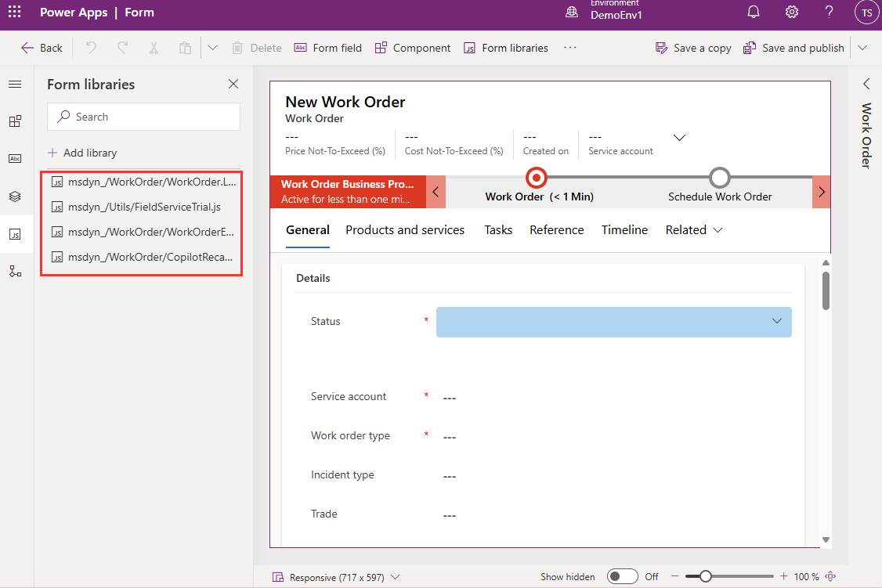This screenshot has height=588, width=882.
Task: Go to next process stage arrow
Action: pos(821,192)
